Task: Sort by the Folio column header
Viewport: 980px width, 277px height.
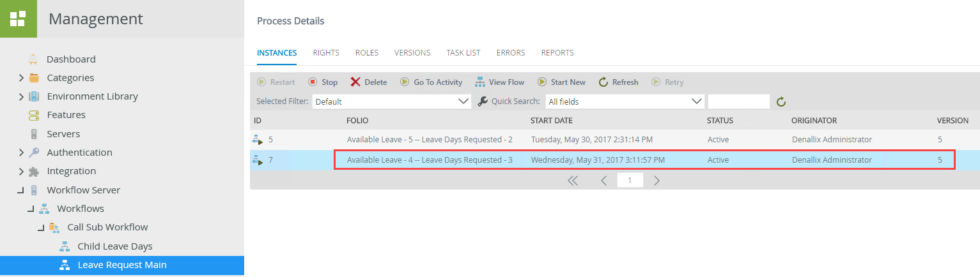Action: (357, 121)
